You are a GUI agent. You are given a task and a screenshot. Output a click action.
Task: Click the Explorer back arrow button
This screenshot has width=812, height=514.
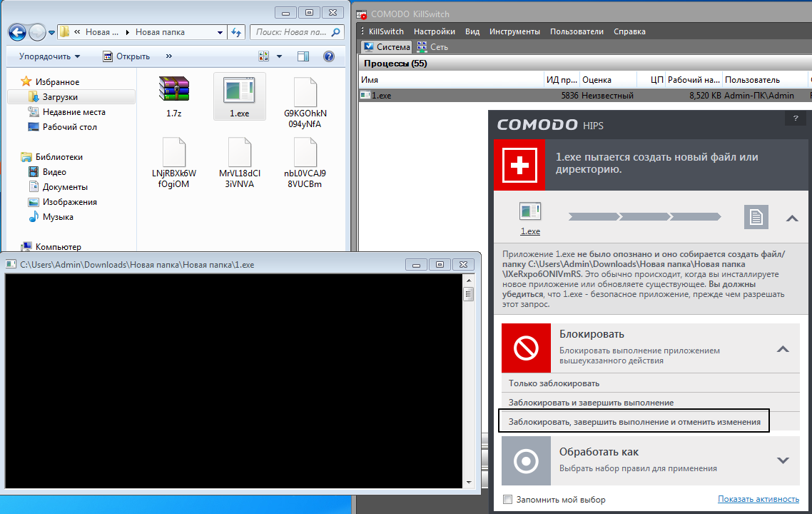pyautogui.click(x=17, y=33)
